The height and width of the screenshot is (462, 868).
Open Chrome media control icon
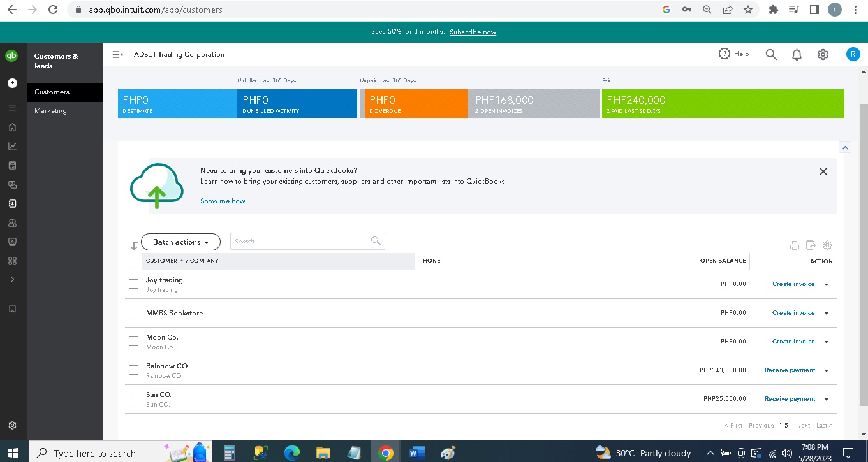pyautogui.click(x=794, y=10)
